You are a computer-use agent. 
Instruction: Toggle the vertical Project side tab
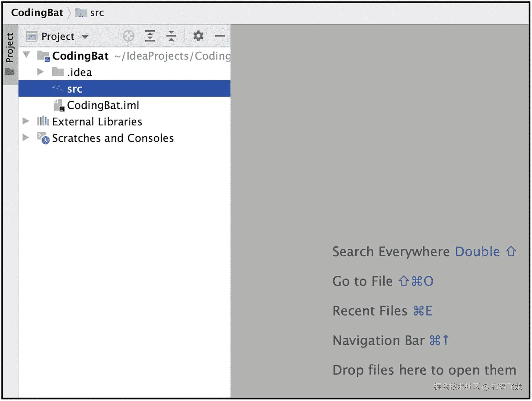point(10,54)
